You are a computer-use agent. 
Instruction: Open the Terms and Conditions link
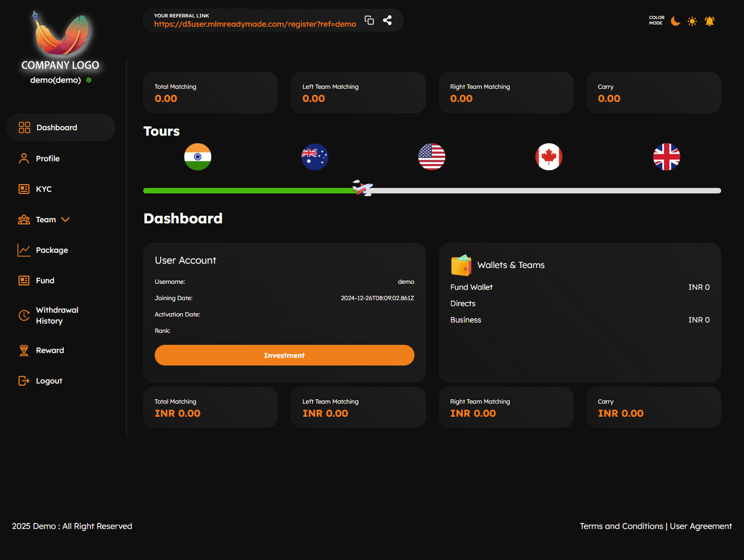pos(621,526)
